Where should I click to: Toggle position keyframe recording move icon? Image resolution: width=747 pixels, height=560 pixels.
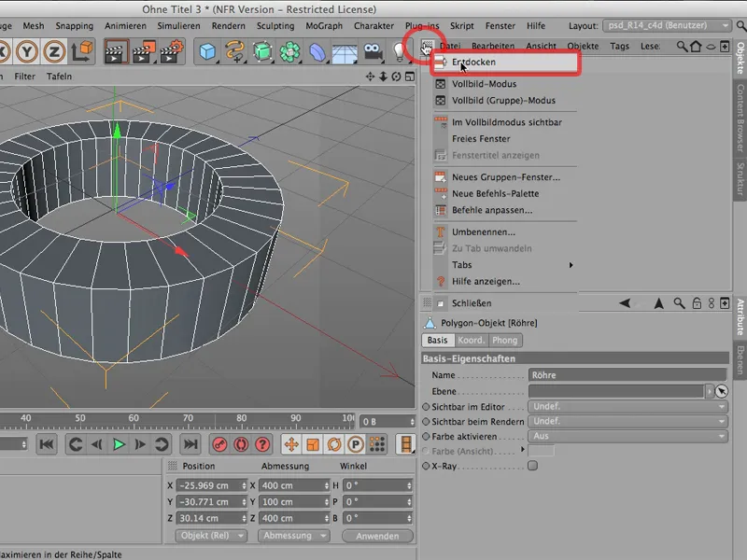click(291, 444)
